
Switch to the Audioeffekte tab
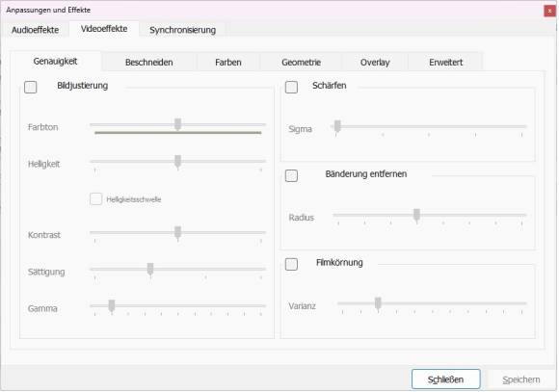[x=35, y=30]
